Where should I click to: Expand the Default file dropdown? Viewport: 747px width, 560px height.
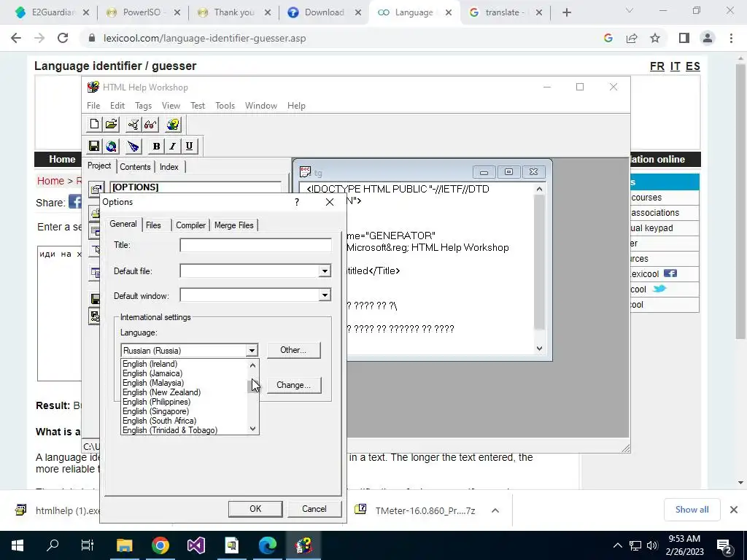(325, 271)
